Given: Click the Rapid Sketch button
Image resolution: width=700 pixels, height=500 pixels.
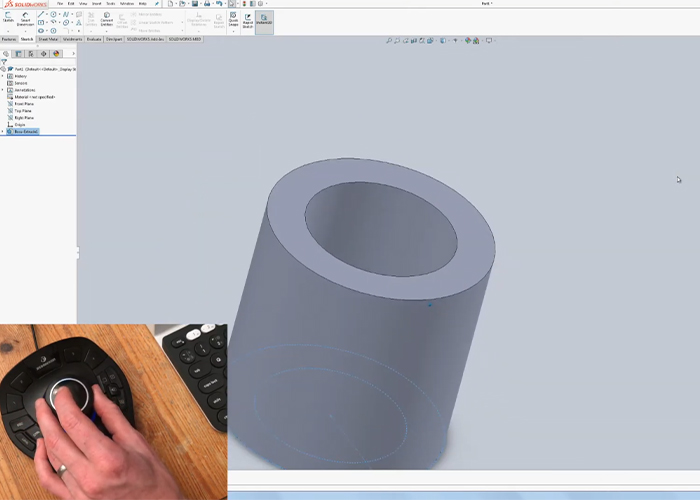Looking at the screenshot, I should (248, 20).
